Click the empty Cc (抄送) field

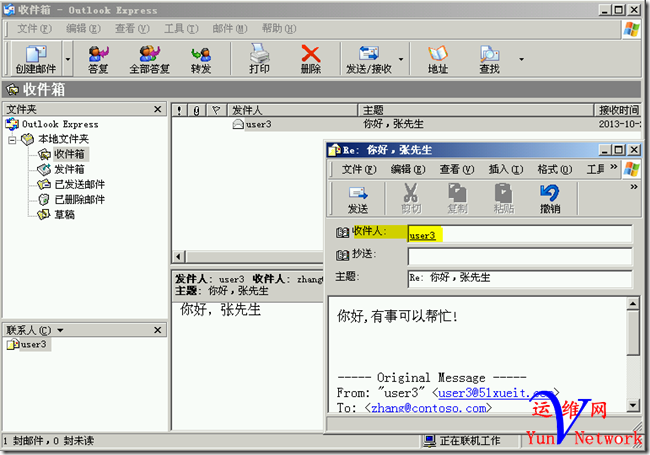520,257
